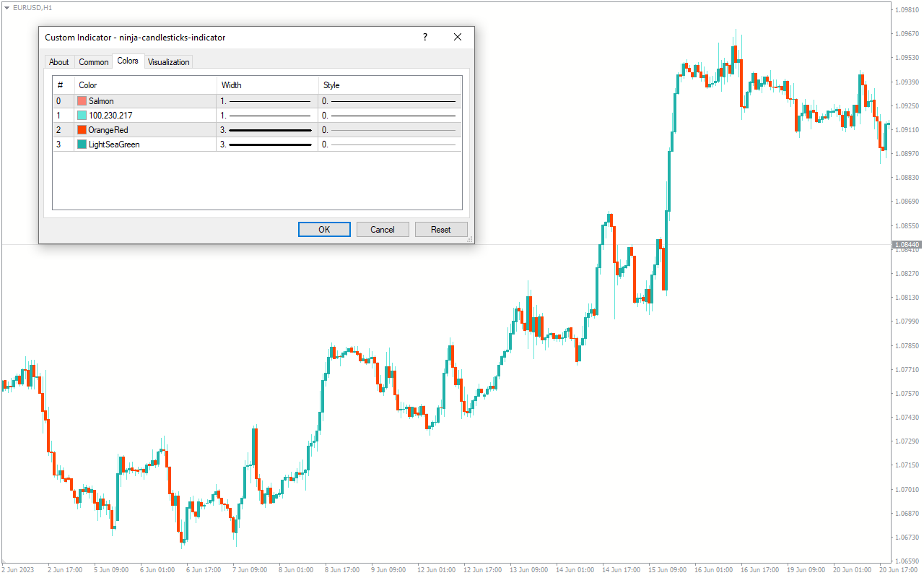
Task: Click the Reset button
Action: (441, 229)
